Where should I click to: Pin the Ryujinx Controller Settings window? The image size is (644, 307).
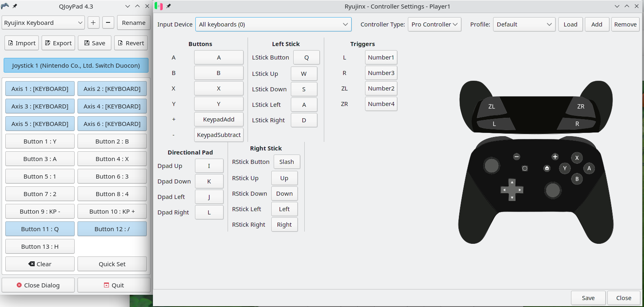click(168, 6)
